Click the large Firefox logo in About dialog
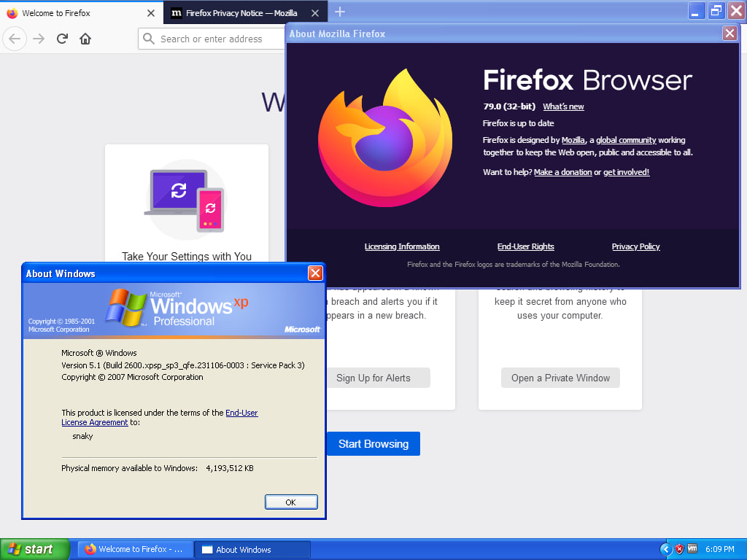This screenshot has width=747, height=560. pos(385,138)
